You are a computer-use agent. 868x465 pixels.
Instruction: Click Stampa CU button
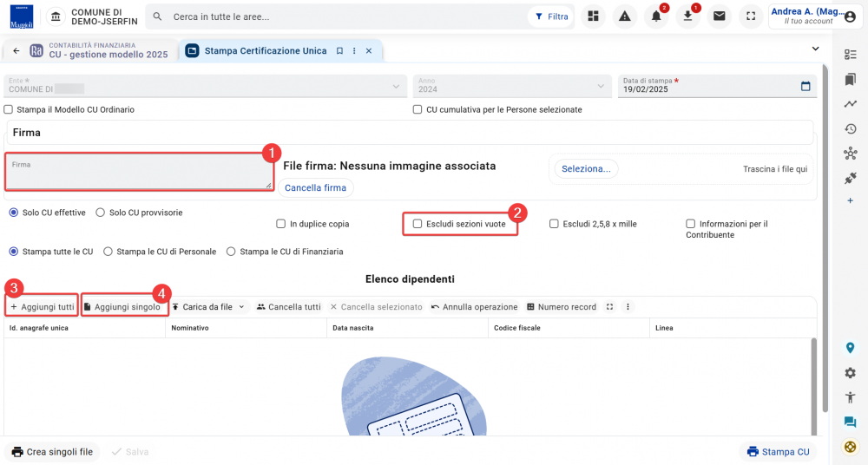(x=778, y=452)
